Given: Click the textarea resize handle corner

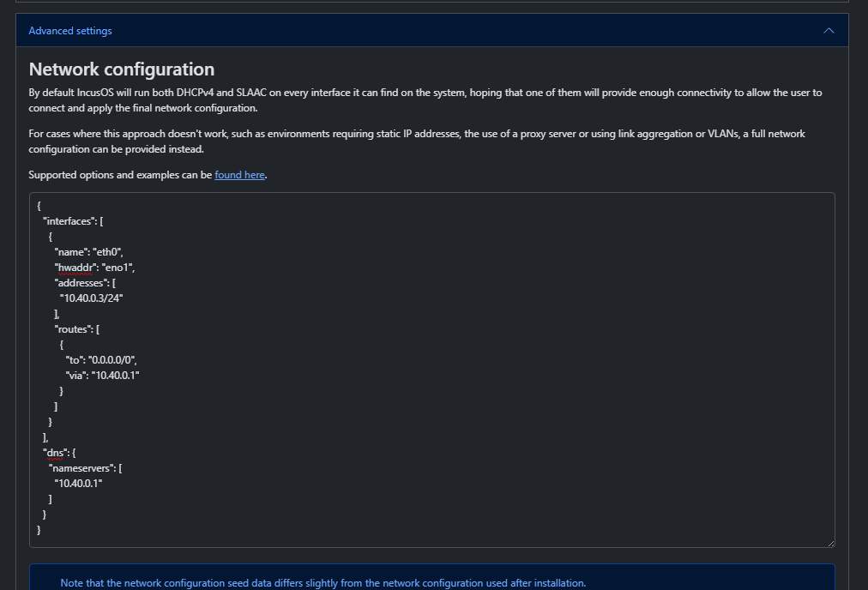Looking at the screenshot, I should 829,542.
